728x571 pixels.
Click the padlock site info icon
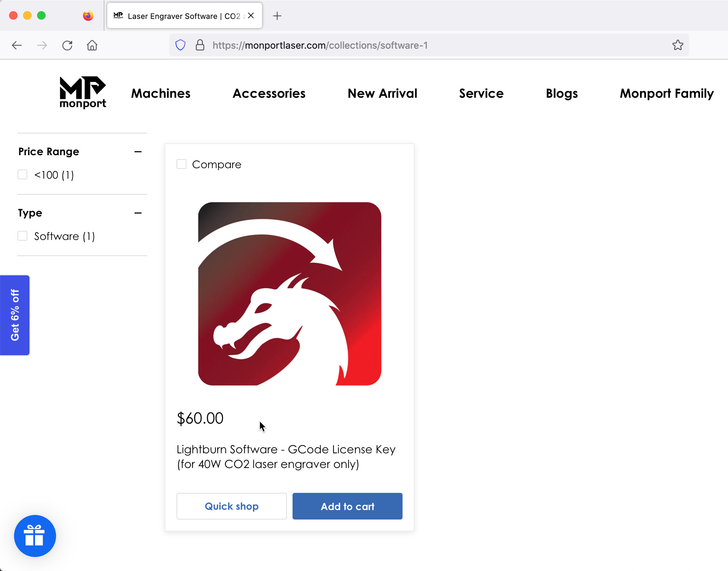(x=200, y=45)
